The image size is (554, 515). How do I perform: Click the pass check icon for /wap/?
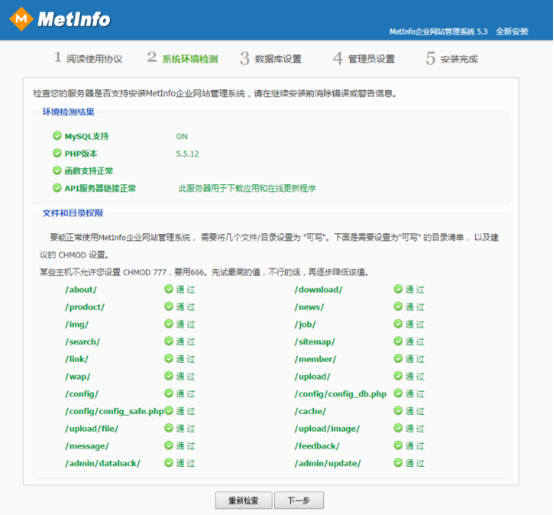[x=169, y=376]
